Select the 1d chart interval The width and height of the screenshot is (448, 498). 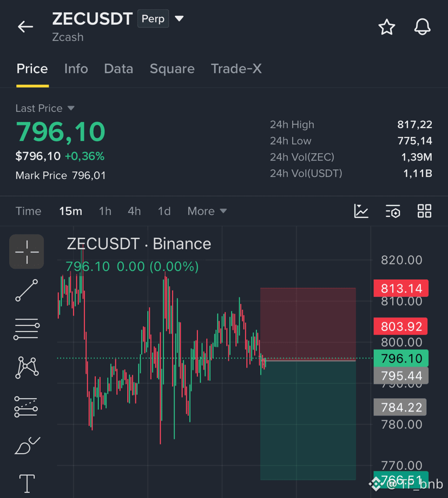[164, 211]
